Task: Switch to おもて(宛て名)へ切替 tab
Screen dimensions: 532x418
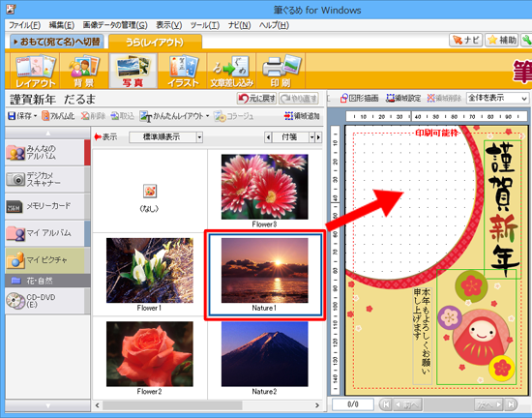Action: [57, 42]
